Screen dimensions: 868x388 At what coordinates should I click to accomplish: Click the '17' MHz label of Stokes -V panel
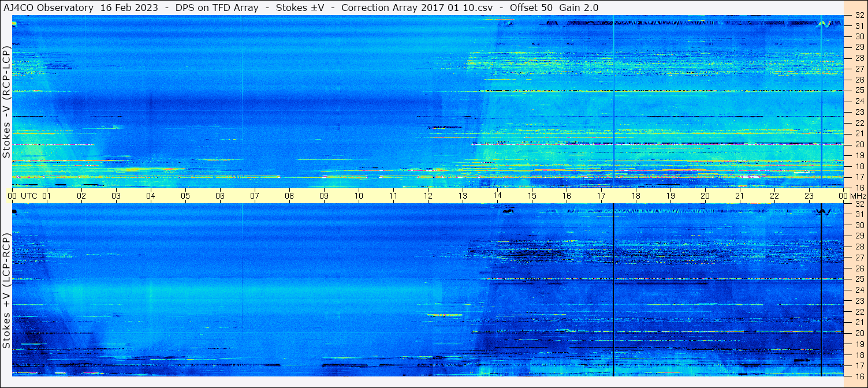tap(859, 177)
